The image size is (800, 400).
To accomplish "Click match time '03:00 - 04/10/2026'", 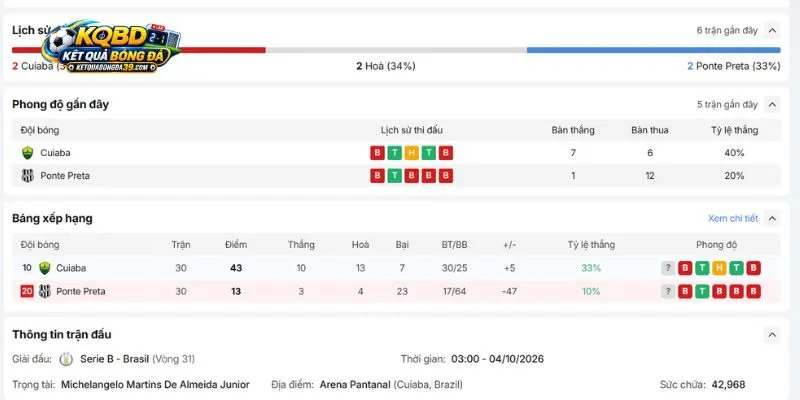I will click(497, 359).
